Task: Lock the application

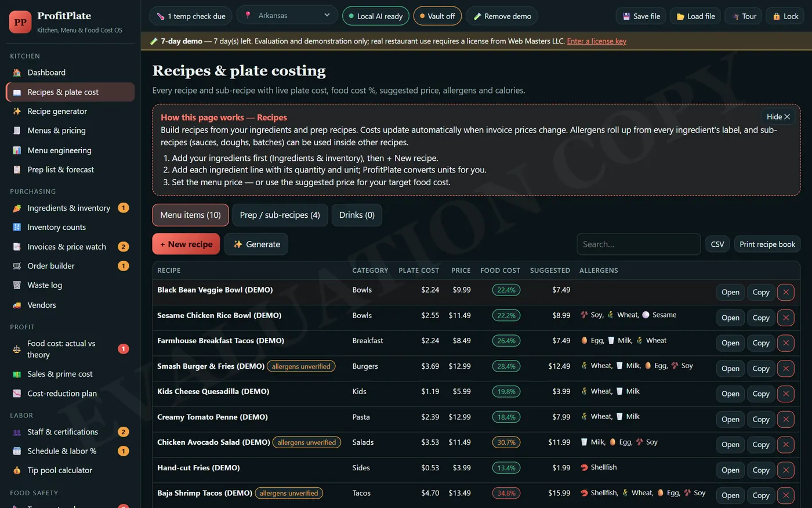Action: pyautogui.click(x=785, y=16)
